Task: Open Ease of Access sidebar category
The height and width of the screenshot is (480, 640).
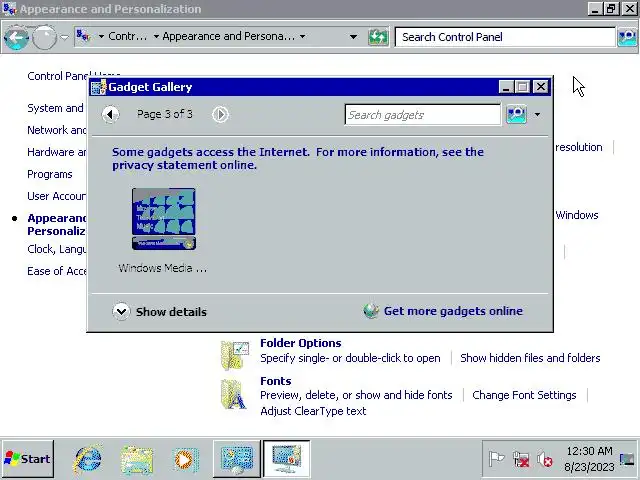Action: coord(56,271)
